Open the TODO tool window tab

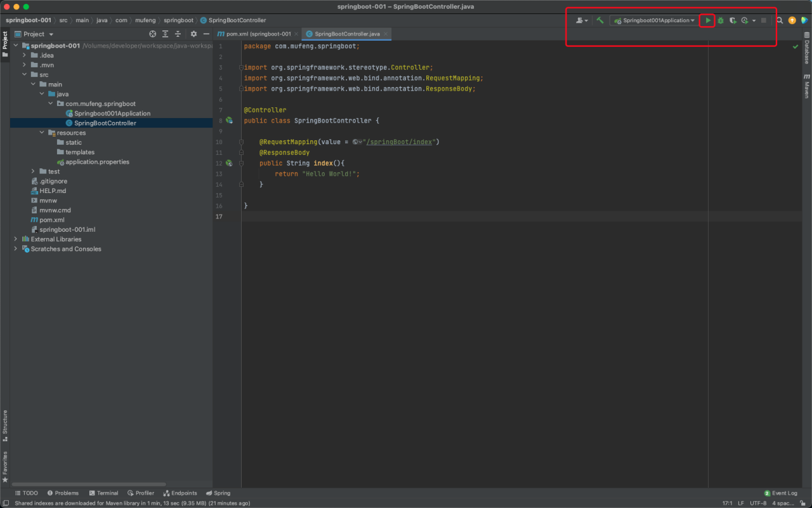(x=26, y=493)
